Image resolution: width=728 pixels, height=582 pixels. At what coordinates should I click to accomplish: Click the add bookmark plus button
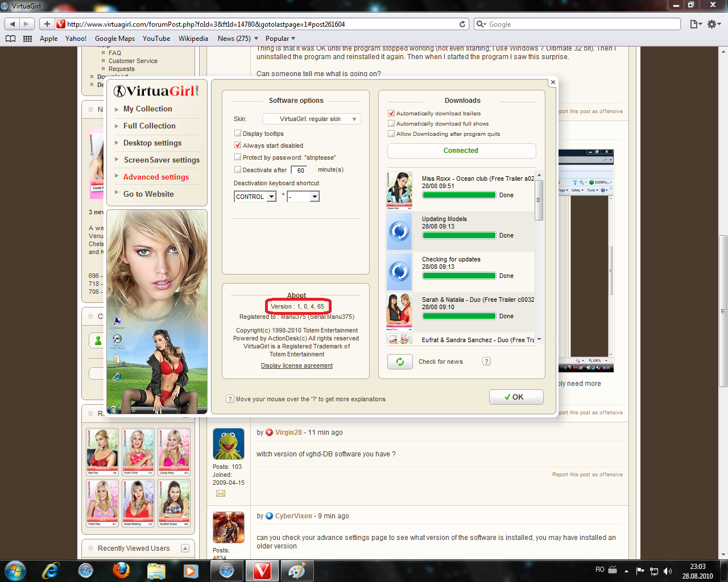coord(47,24)
